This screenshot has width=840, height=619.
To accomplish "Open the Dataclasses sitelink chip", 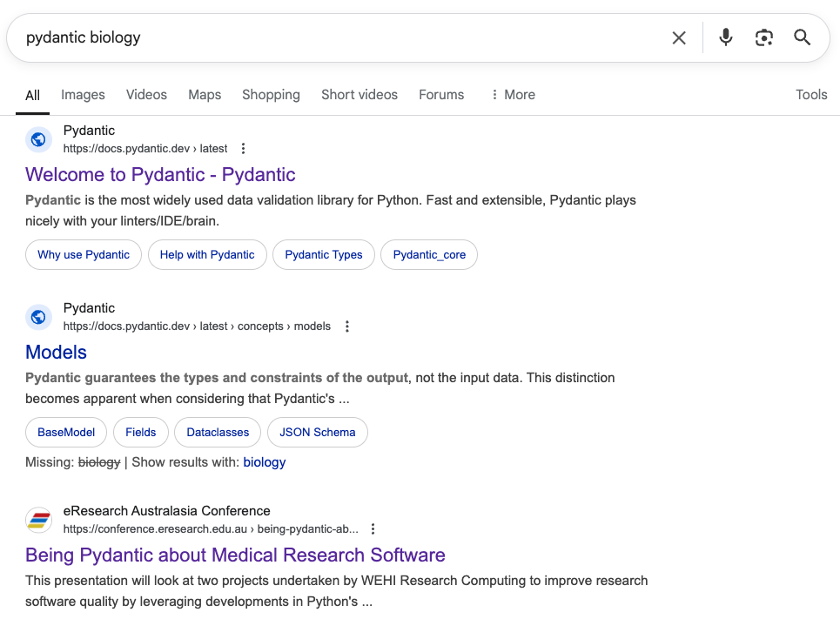I will pos(218,433).
